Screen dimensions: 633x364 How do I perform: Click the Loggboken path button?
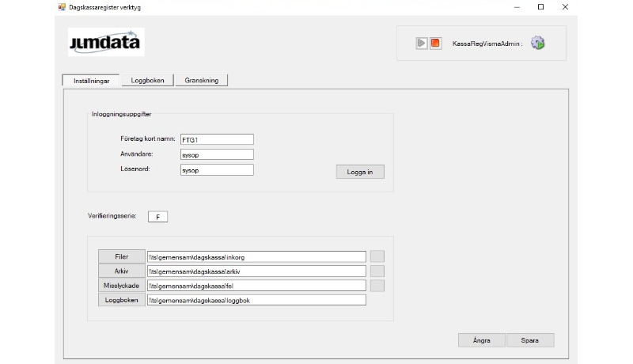coord(122,300)
